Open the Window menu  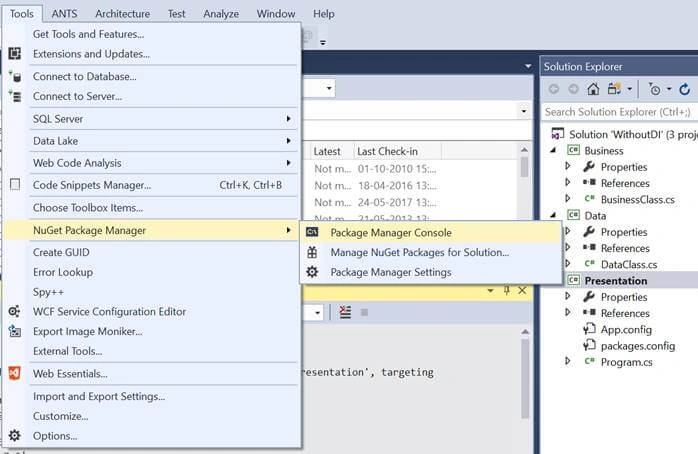click(x=276, y=14)
